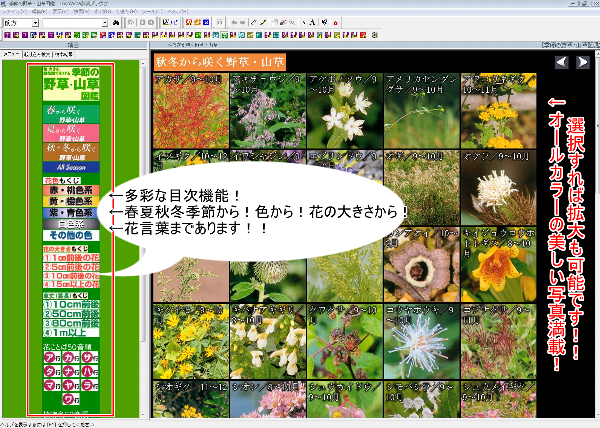Enlarge the カンアオイ brown flower photo
The image size is (600, 428).
(422, 265)
